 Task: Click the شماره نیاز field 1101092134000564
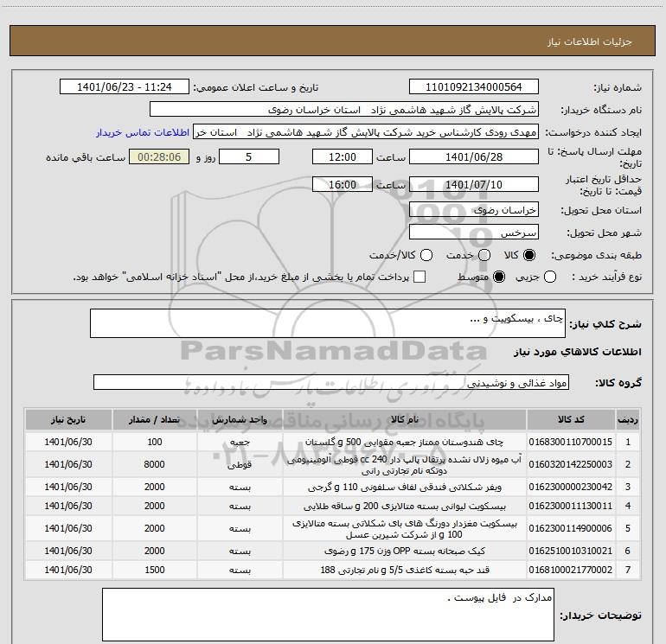[474, 87]
